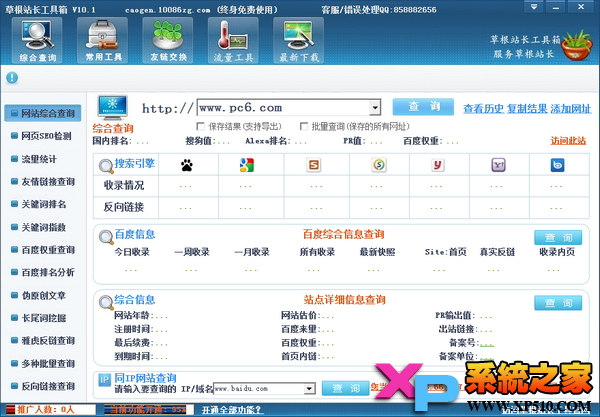Select 网页SEO检测 in sidebar
Image resolution: width=600 pixels, height=417 pixels.
41,136
